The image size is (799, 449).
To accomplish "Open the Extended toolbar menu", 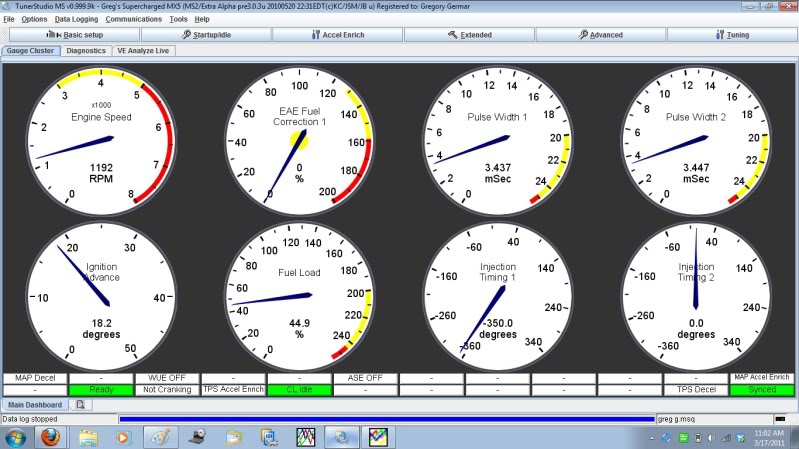I will point(469,35).
